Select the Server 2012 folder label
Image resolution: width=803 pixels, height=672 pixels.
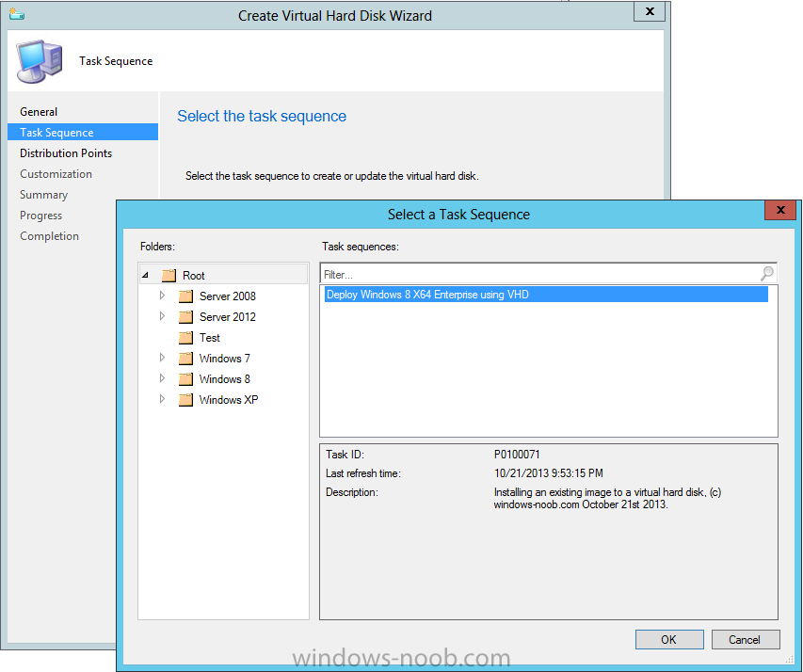tap(228, 317)
